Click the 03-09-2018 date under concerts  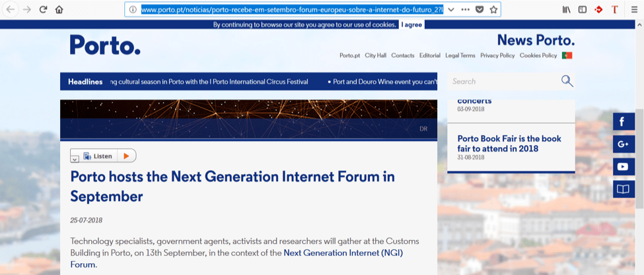[x=471, y=109]
